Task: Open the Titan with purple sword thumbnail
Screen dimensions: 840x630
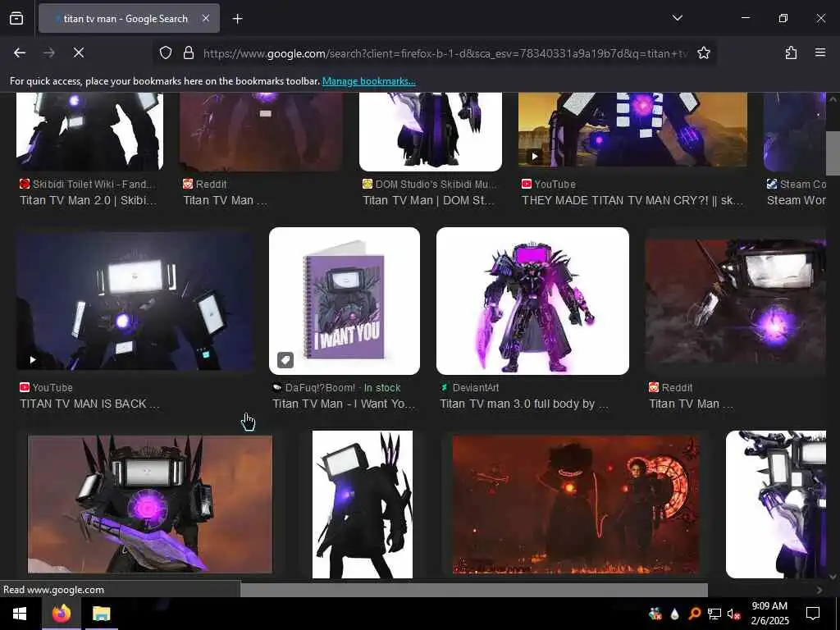Action: point(150,504)
